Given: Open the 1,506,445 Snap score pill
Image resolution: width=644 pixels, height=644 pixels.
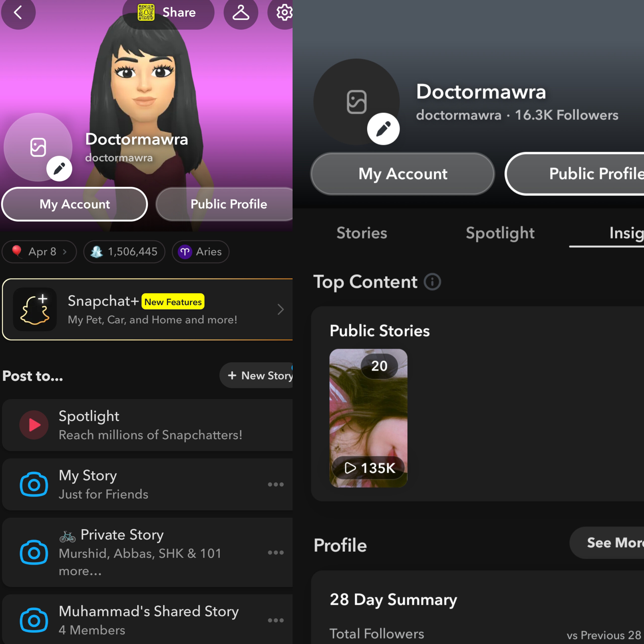Looking at the screenshot, I should [124, 252].
